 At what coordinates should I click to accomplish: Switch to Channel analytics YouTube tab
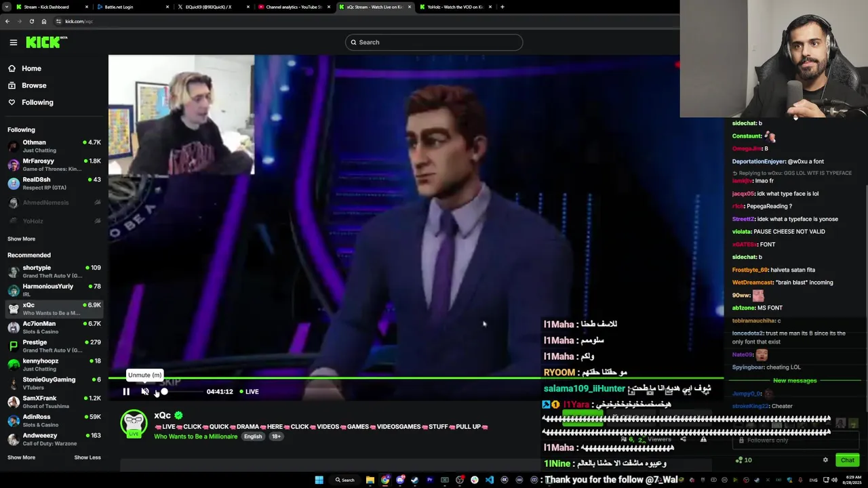(293, 7)
